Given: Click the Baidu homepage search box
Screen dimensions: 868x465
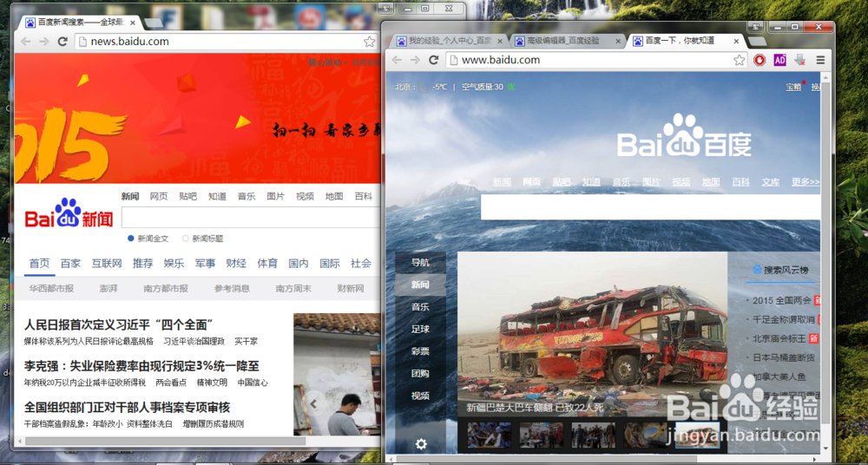Looking at the screenshot, I should 650,207.
